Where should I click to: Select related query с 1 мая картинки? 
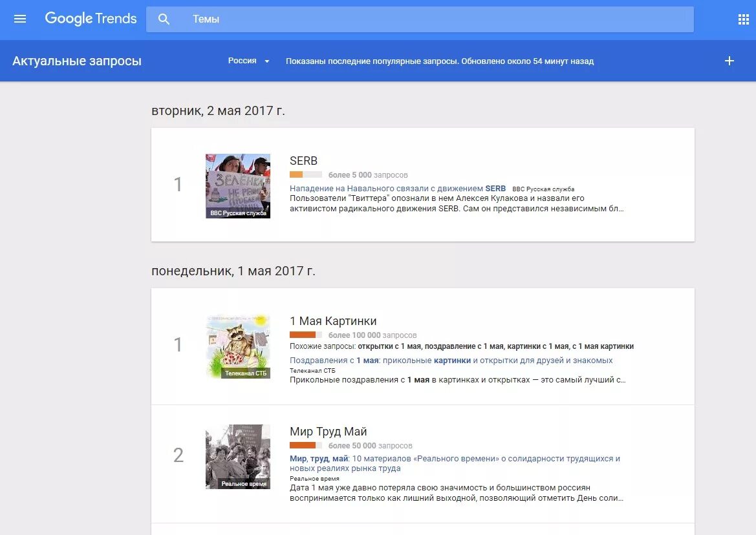[603, 346]
